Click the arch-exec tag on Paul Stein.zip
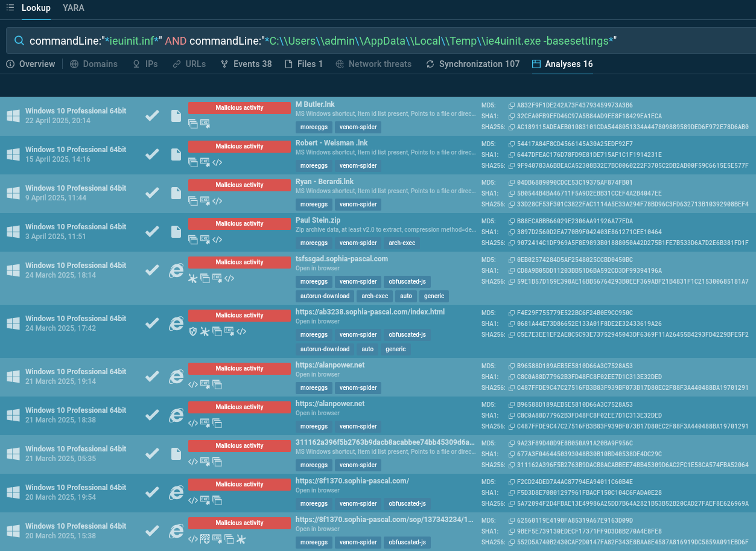This screenshot has height=551, width=756. [401, 243]
